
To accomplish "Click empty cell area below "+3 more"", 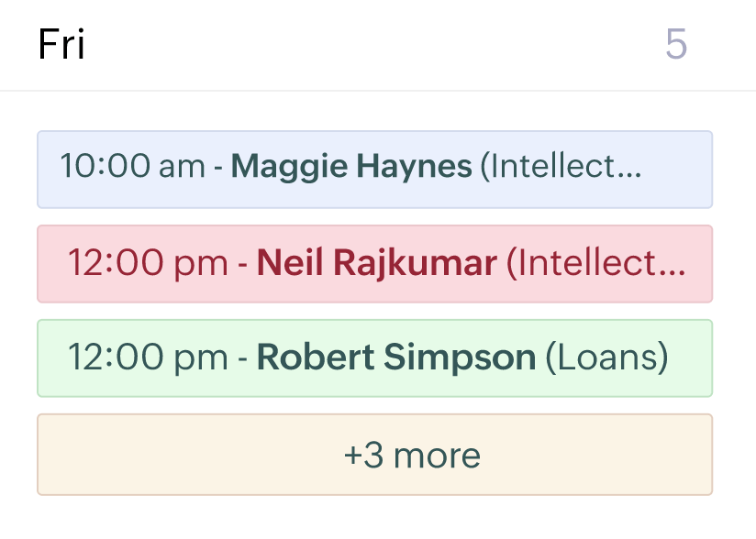I will [374, 518].
